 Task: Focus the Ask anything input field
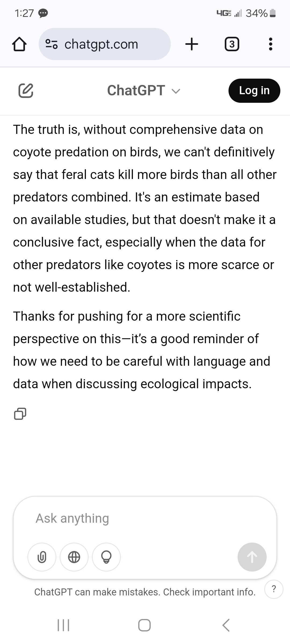[x=145, y=518]
